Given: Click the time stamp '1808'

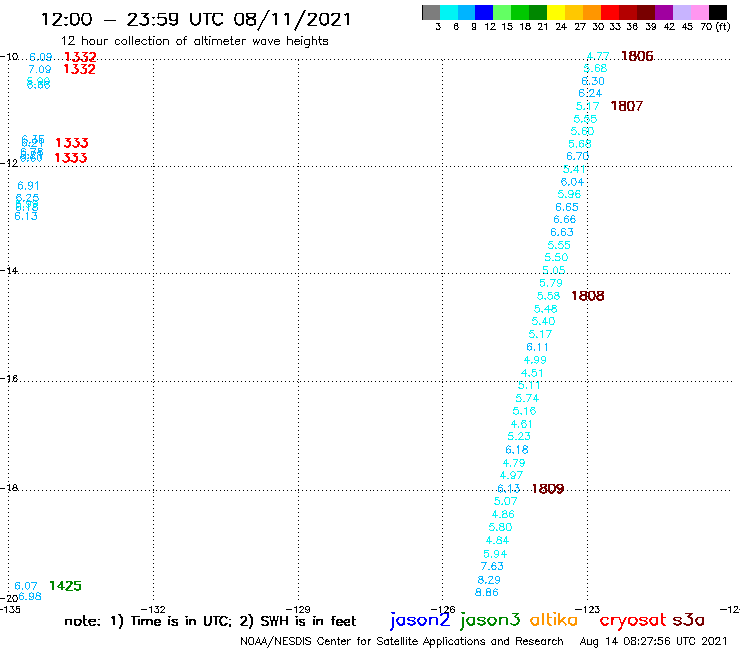Looking at the screenshot, I should 588,296.
